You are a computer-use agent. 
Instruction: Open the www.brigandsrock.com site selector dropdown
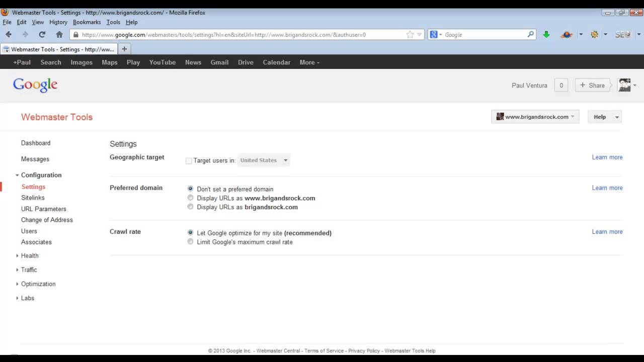click(x=535, y=117)
